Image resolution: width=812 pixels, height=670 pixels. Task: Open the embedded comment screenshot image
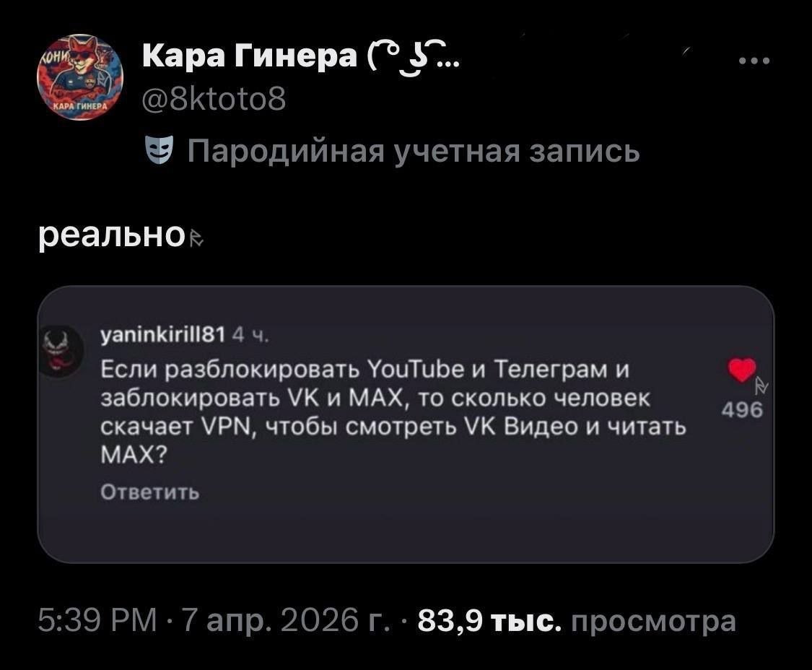[x=406, y=424]
